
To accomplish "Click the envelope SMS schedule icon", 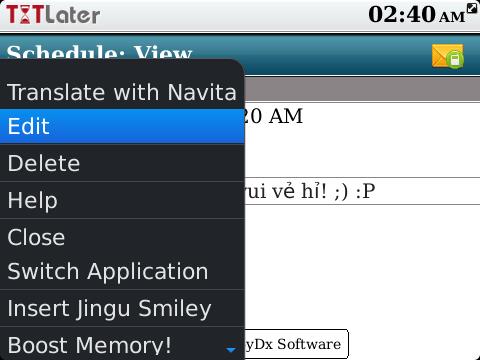I will (448, 57).
